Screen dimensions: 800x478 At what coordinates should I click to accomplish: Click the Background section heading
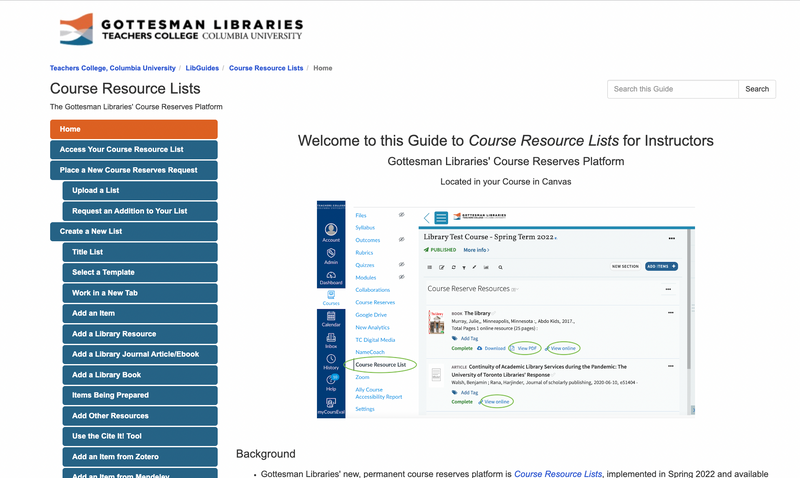[x=265, y=454]
